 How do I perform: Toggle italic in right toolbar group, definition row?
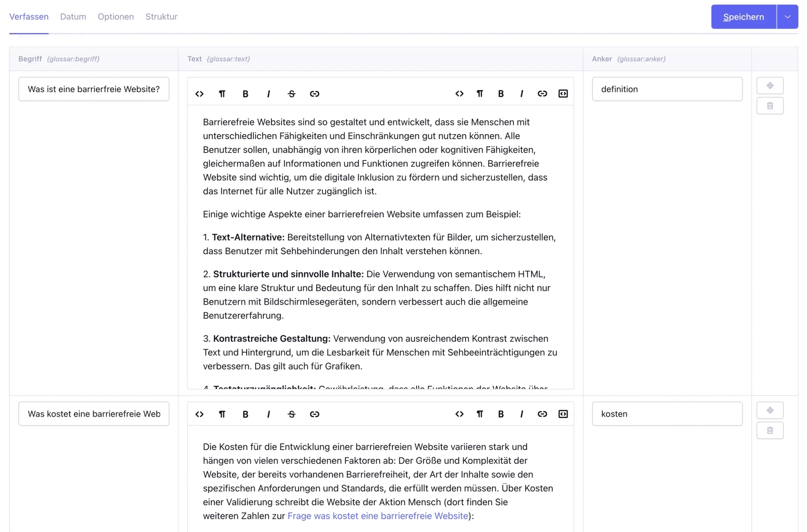(x=522, y=94)
